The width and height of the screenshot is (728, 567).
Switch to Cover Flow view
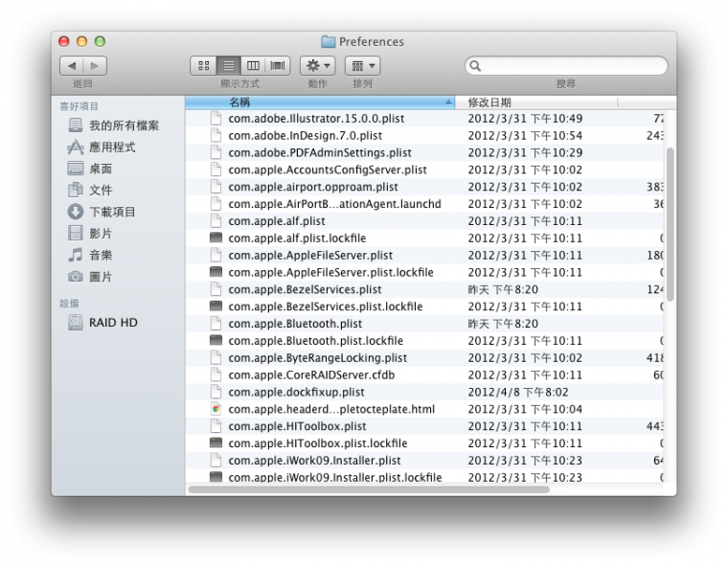point(278,65)
